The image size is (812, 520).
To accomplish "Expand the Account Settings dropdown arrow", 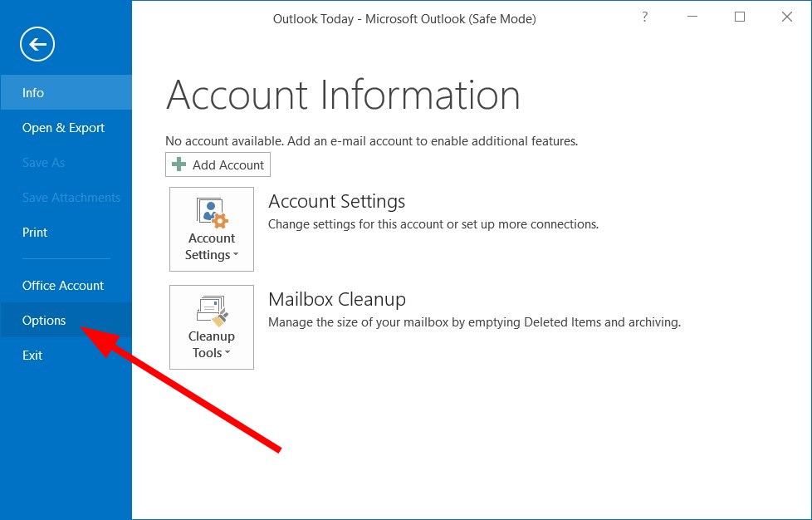I will [236, 256].
